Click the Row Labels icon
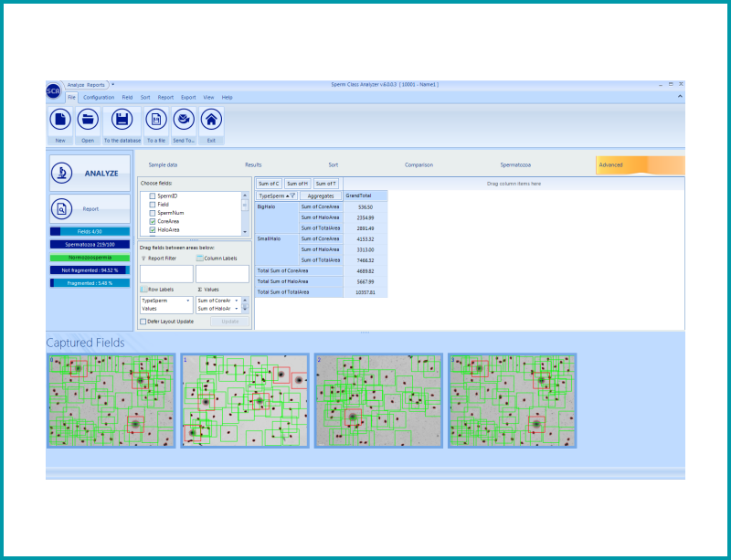 tap(144, 290)
